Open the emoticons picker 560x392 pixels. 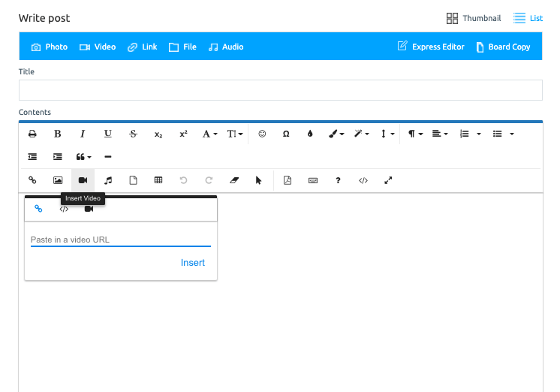[x=262, y=134]
